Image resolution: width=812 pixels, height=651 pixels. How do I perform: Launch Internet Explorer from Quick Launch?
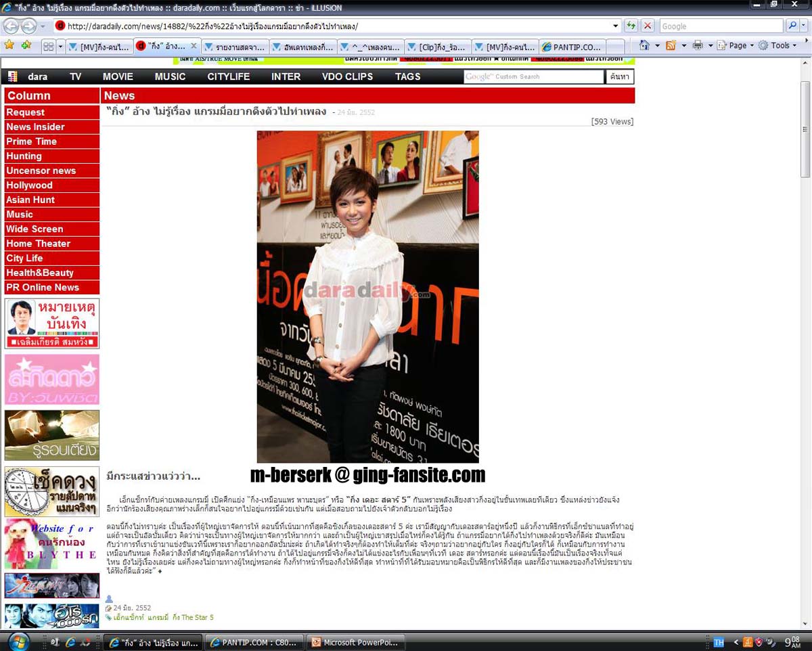[70, 642]
